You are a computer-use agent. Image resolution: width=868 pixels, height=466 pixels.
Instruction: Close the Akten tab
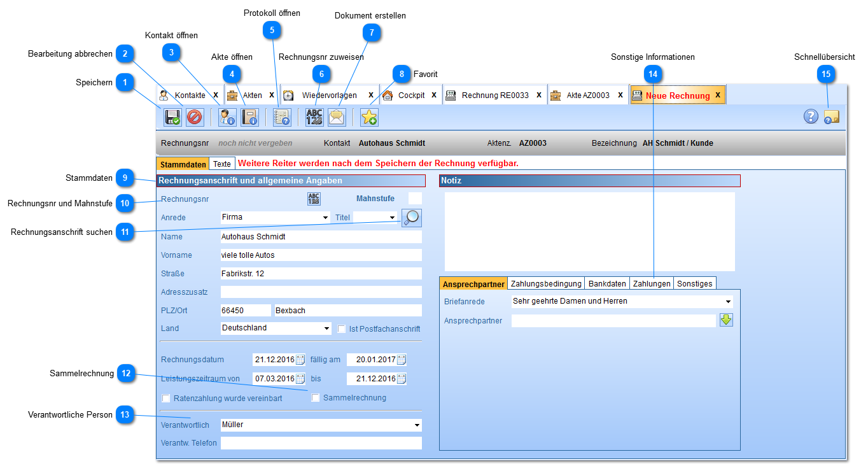click(272, 95)
